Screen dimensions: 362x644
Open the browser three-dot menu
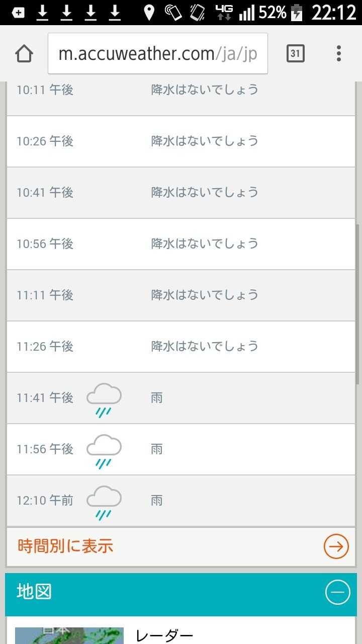tap(339, 53)
